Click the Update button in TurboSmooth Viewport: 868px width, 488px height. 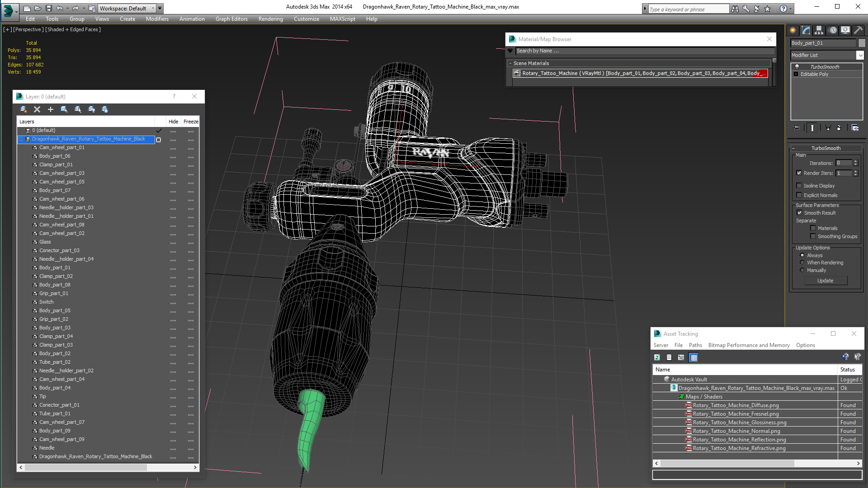[825, 281]
